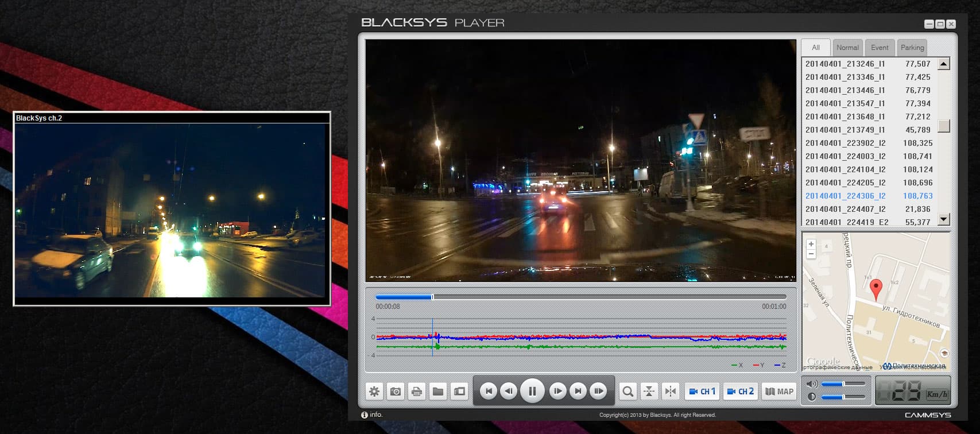Viewport: 980px width, 434px height.
Task: Select highlighted file 20140401_224306_I2
Action: (x=869, y=196)
